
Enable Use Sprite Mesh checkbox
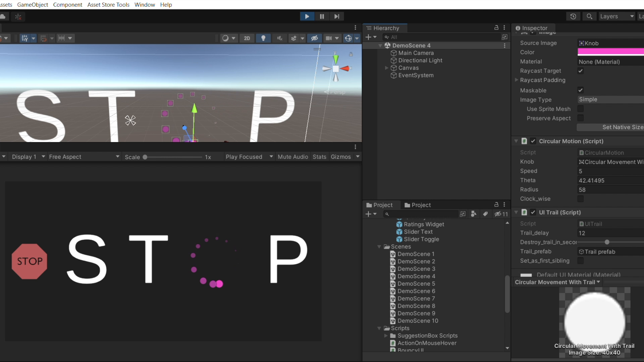pos(581,109)
